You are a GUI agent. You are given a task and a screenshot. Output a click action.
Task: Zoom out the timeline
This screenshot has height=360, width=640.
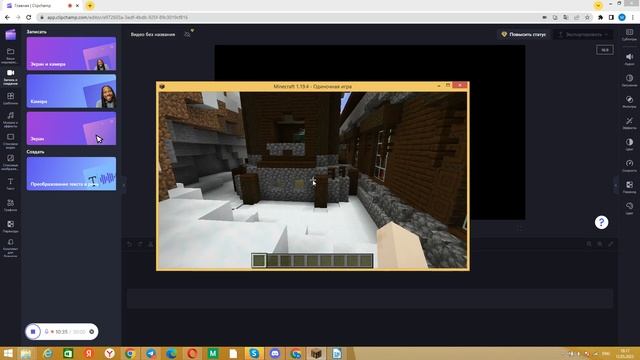[x=589, y=244]
